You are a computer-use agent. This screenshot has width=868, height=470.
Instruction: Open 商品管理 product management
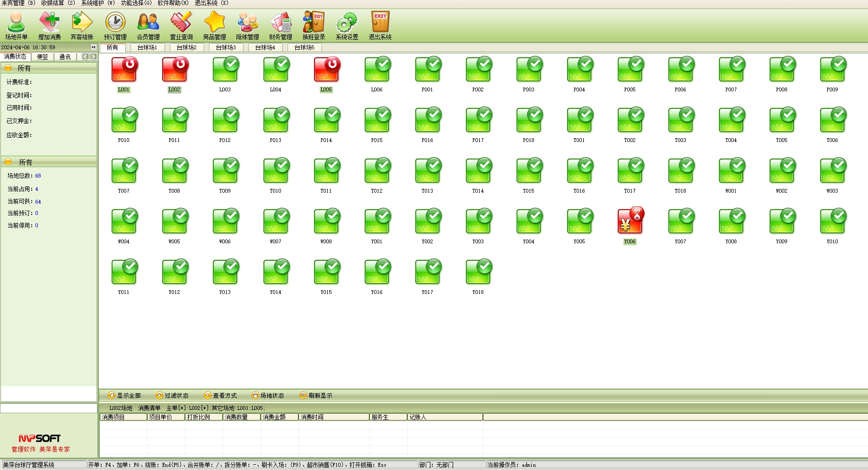pyautogui.click(x=214, y=26)
